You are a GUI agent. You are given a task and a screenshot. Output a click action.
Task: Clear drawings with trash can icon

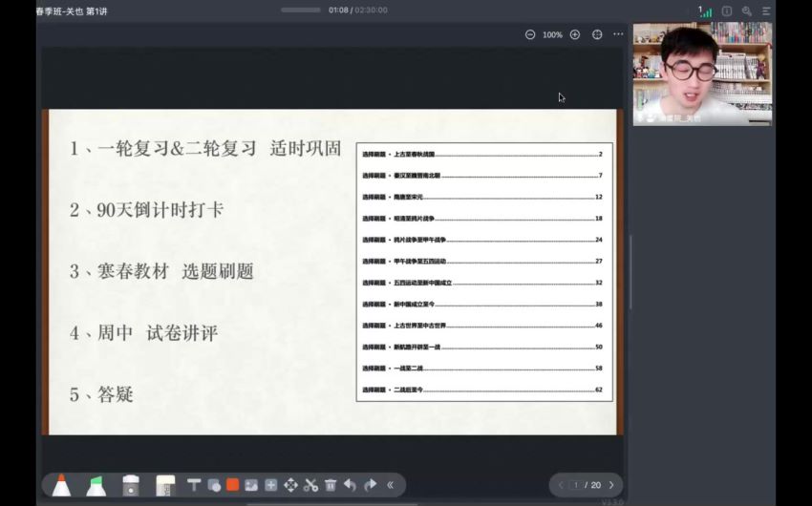(331, 485)
